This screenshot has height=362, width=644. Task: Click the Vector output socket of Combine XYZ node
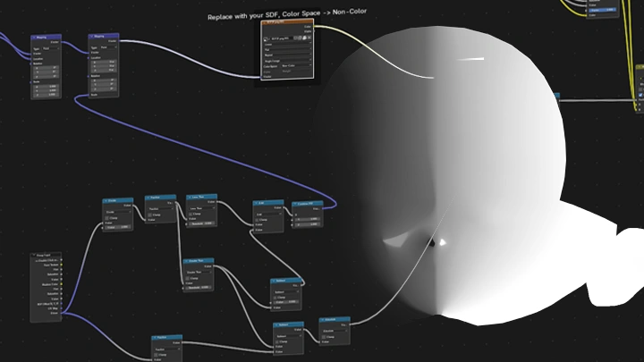click(322, 208)
